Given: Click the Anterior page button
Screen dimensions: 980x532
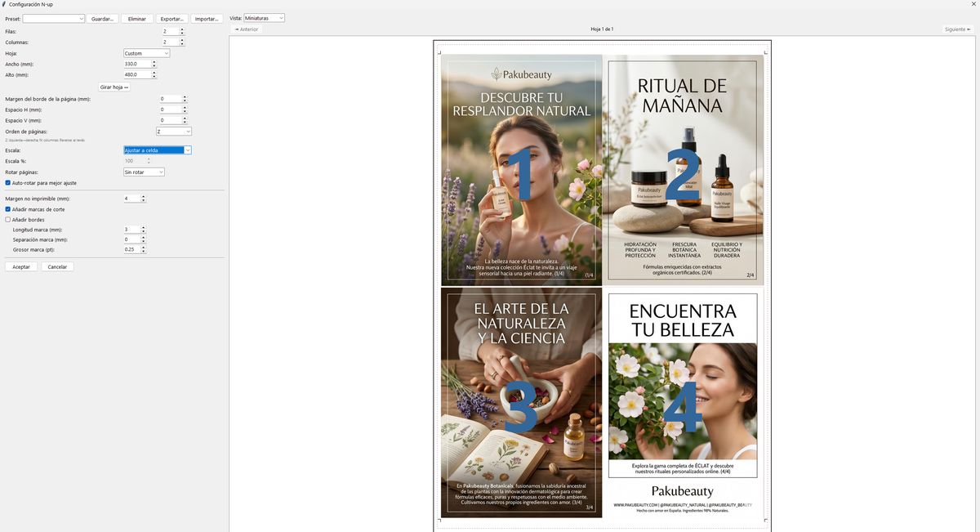Looking at the screenshot, I should click(x=247, y=29).
